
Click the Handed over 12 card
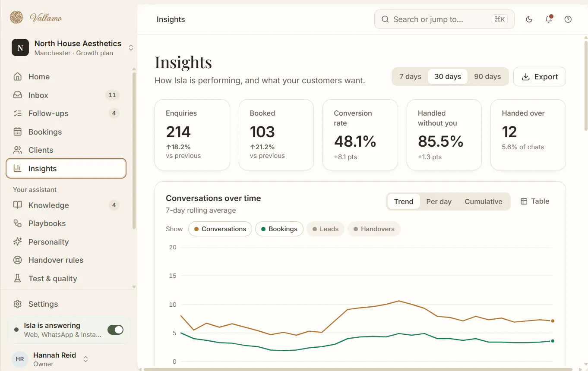528,135
